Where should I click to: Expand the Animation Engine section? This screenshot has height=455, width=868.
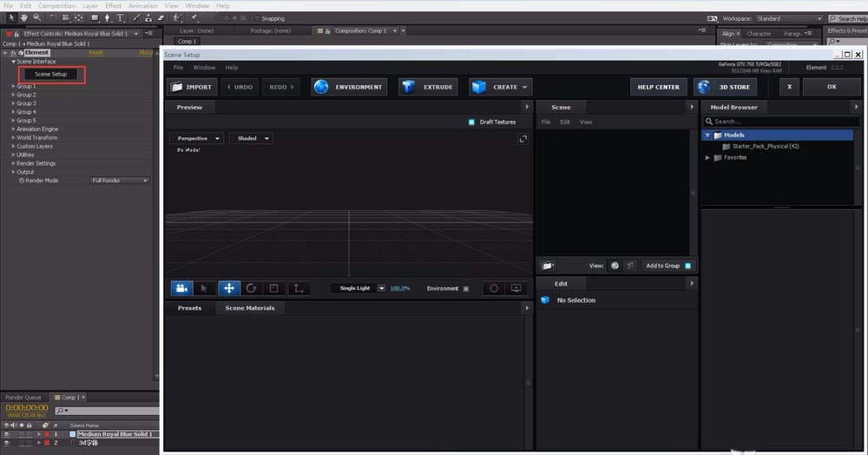click(x=13, y=129)
